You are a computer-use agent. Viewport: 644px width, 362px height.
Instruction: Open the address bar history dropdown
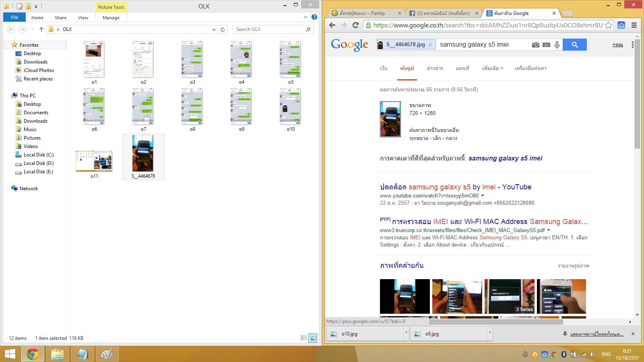pyautogui.click(x=214, y=29)
